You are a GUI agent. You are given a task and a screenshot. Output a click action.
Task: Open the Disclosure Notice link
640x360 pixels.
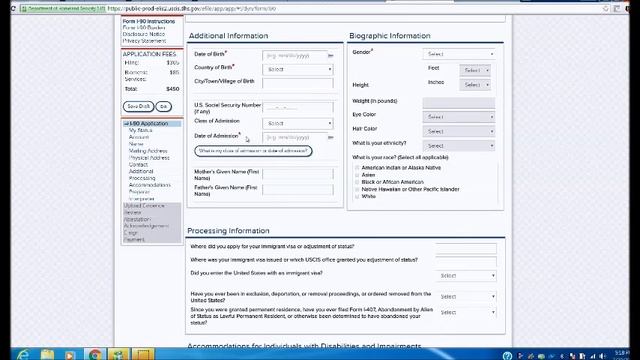[x=144, y=34]
